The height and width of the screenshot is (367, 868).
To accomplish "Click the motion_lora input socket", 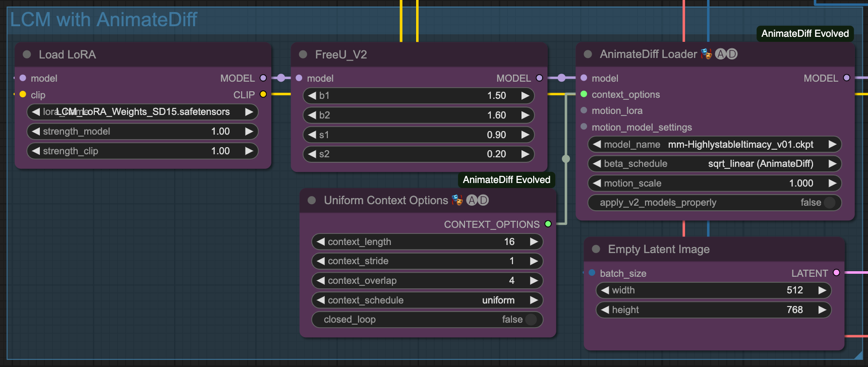I will point(584,110).
